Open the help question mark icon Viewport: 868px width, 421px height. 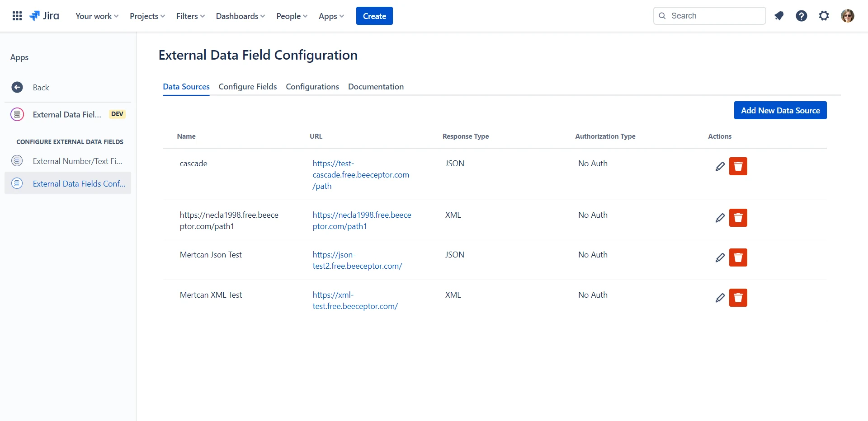tap(802, 16)
